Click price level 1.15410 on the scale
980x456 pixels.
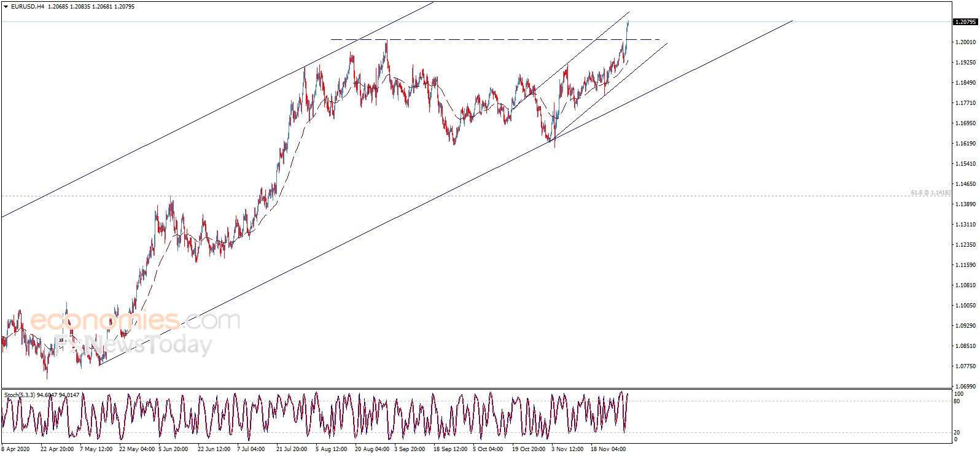click(x=966, y=164)
